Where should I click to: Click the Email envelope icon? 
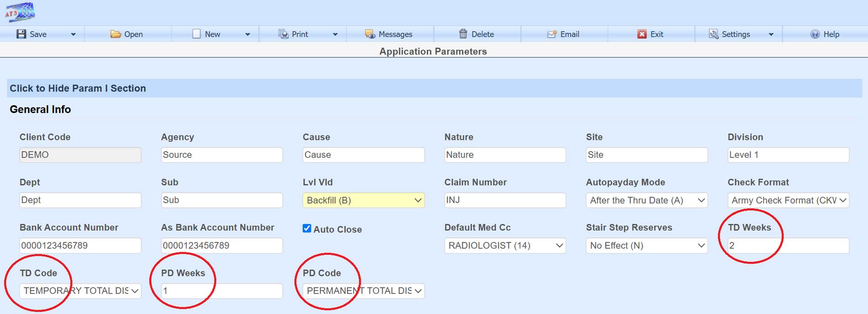(552, 34)
